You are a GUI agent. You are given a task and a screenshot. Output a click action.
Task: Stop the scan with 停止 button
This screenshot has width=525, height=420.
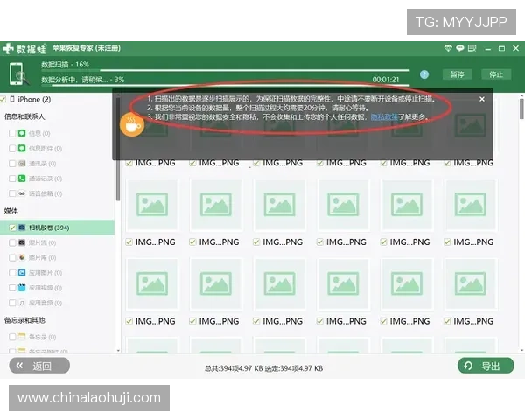pos(496,74)
